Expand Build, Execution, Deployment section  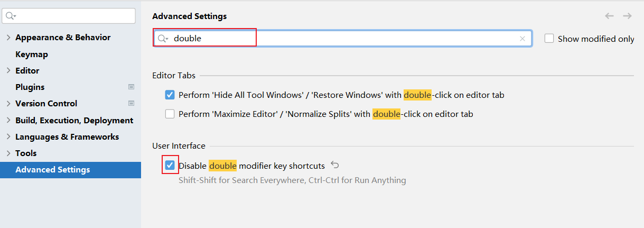pos(8,120)
